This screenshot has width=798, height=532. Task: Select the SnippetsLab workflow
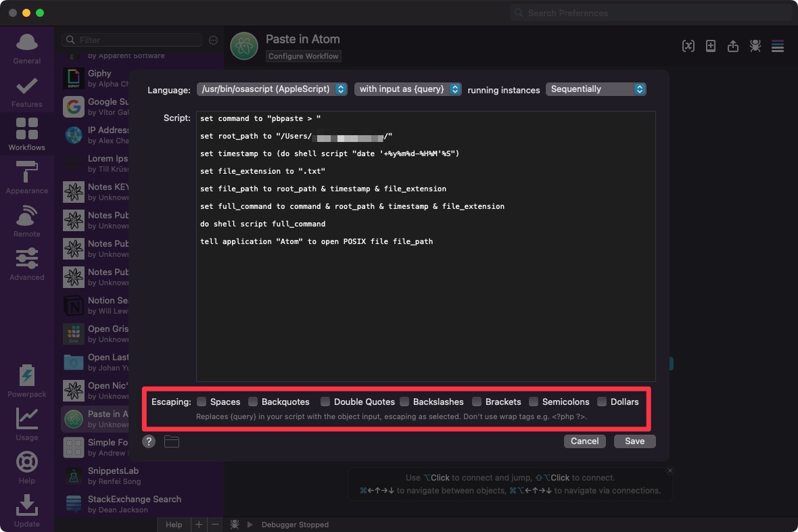[141, 476]
